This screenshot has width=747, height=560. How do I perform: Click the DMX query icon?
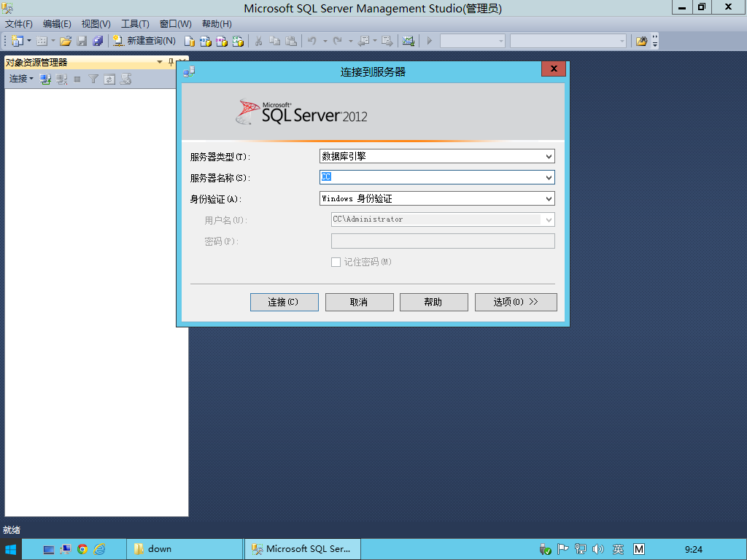click(222, 41)
